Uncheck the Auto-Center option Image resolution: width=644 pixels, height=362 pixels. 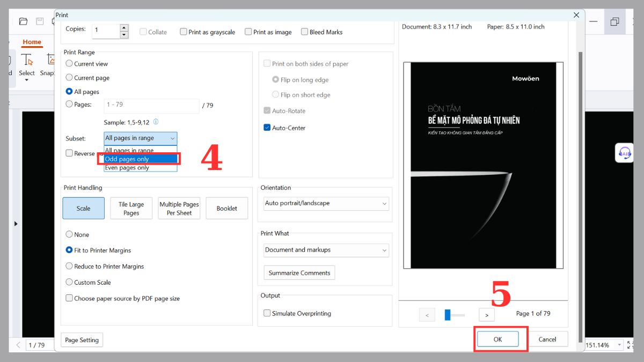tap(267, 128)
